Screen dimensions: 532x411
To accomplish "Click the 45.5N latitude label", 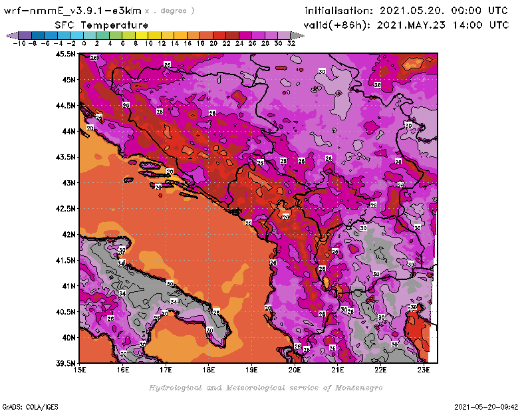I will pyautogui.click(x=66, y=54).
